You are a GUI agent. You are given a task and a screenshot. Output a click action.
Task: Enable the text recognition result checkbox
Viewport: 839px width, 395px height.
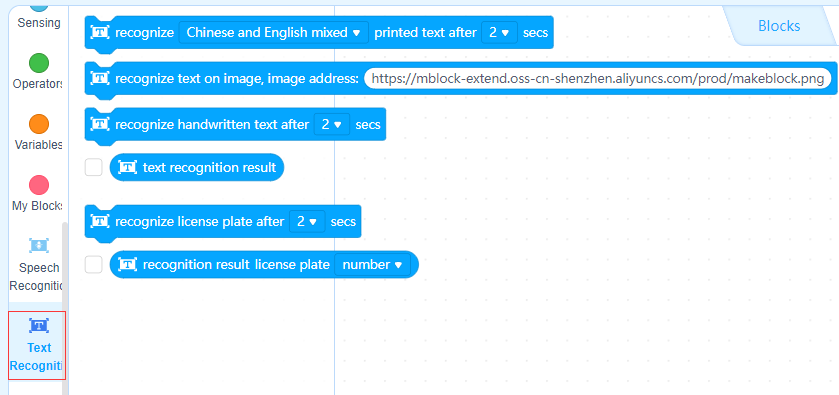(x=94, y=168)
